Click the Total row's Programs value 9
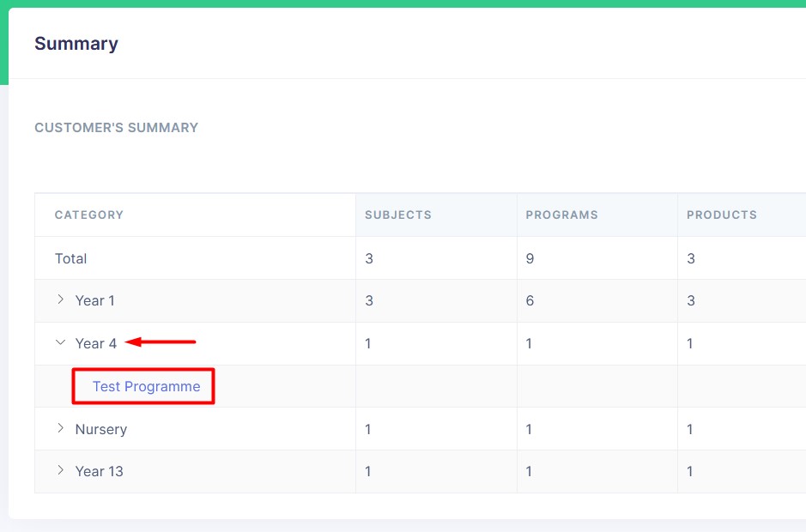 530,258
